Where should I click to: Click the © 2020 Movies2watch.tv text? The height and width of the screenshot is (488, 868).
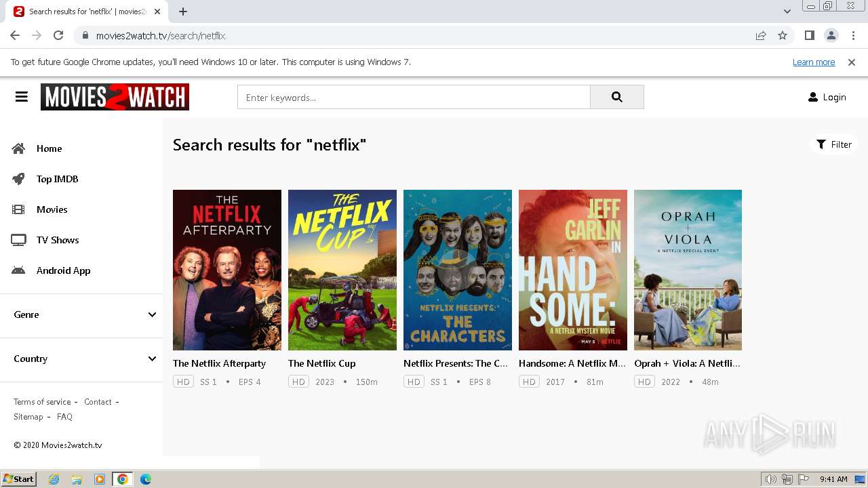point(58,445)
